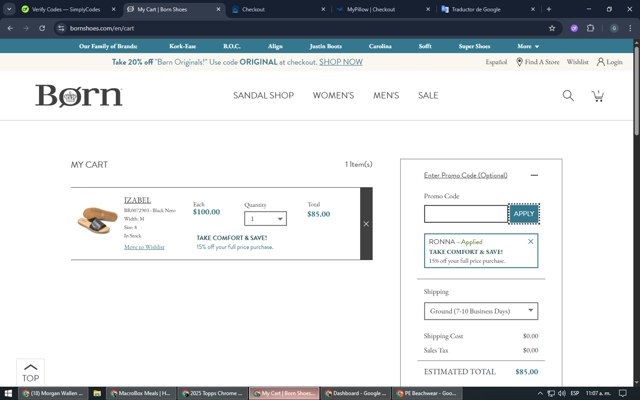Open MacroBox Meals taskbar window

(x=141, y=393)
